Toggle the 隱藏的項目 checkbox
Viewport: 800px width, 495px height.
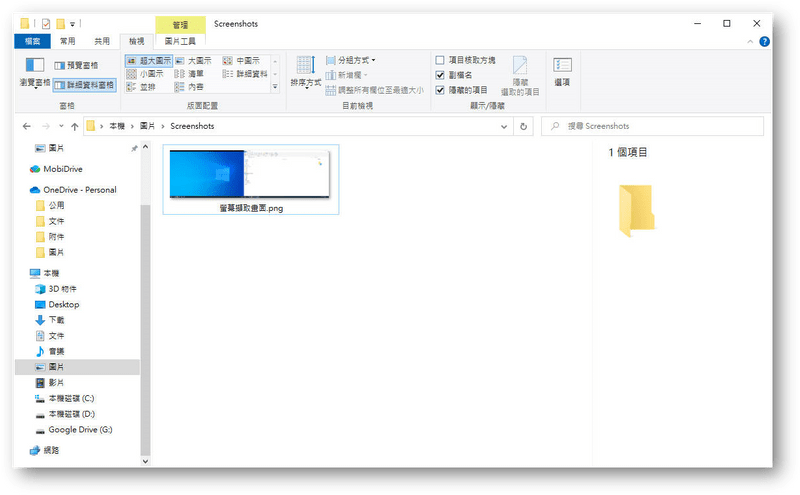click(441, 89)
